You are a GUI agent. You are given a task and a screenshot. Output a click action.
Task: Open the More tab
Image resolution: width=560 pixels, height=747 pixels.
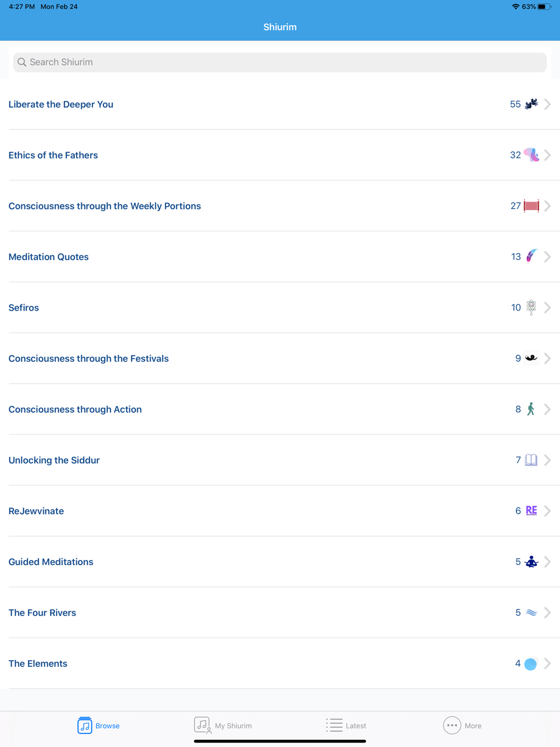(462, 725)
